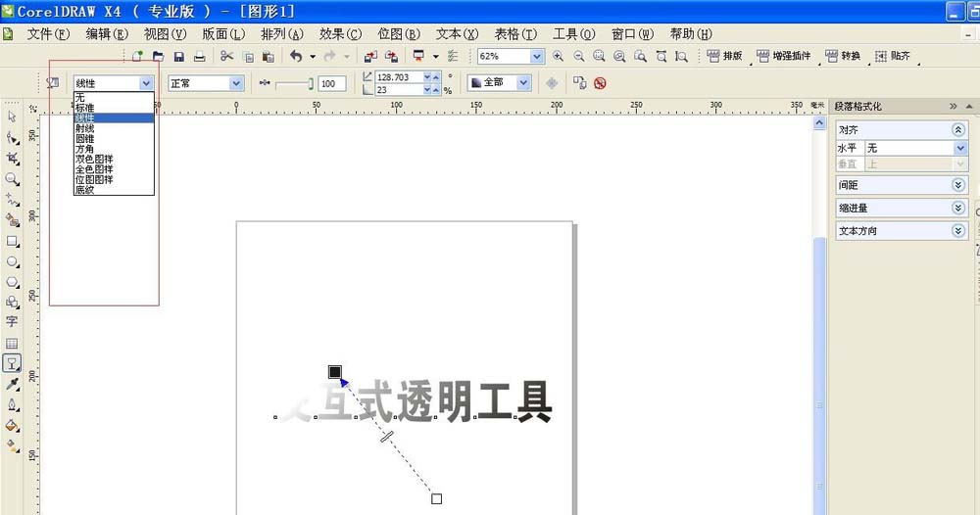
Task: Open a file via folder icon
Action: (x=158, y=56)
